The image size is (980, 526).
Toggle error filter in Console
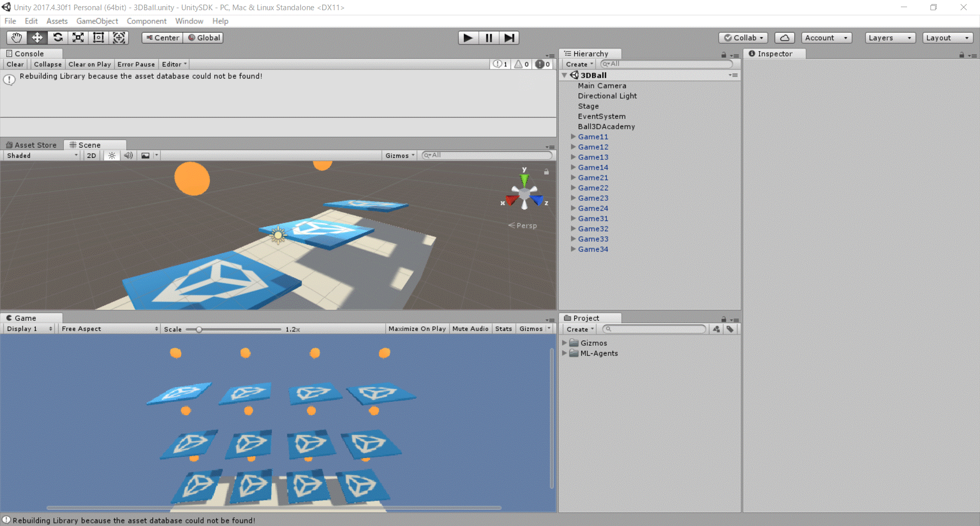(542, 64)
